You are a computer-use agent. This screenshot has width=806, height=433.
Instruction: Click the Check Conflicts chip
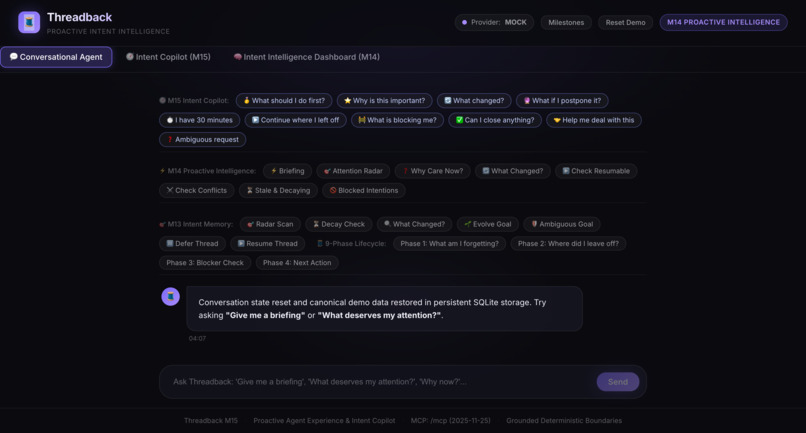click(196, 190)
